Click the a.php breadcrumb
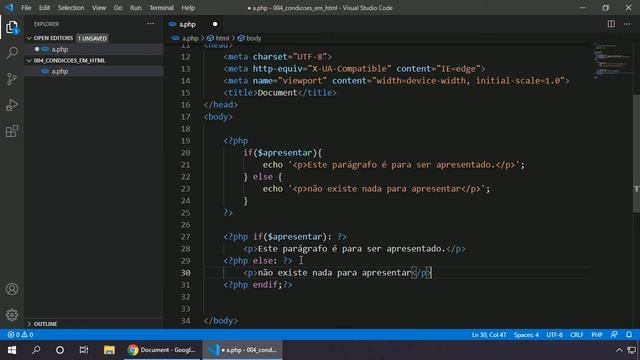Screen dimensions: 640x360 [x=190, y=38]
